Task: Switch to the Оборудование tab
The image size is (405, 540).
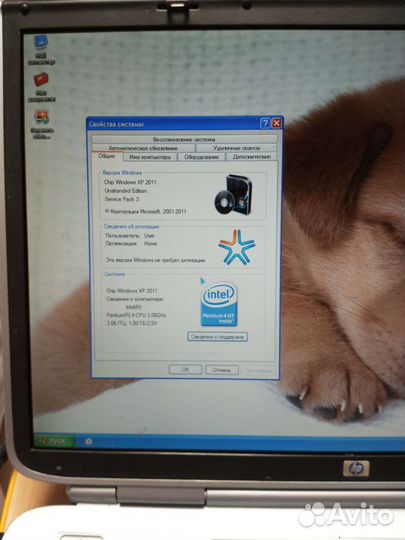Action: pyautogui.click(x=201, y=157)
